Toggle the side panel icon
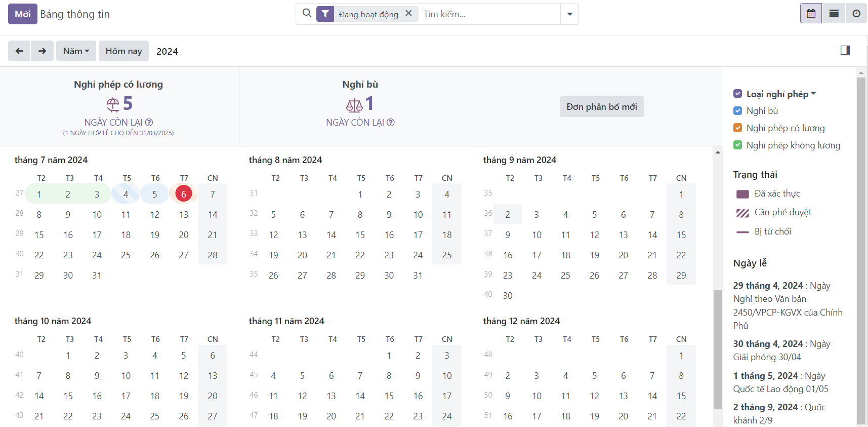 [845, 50]
